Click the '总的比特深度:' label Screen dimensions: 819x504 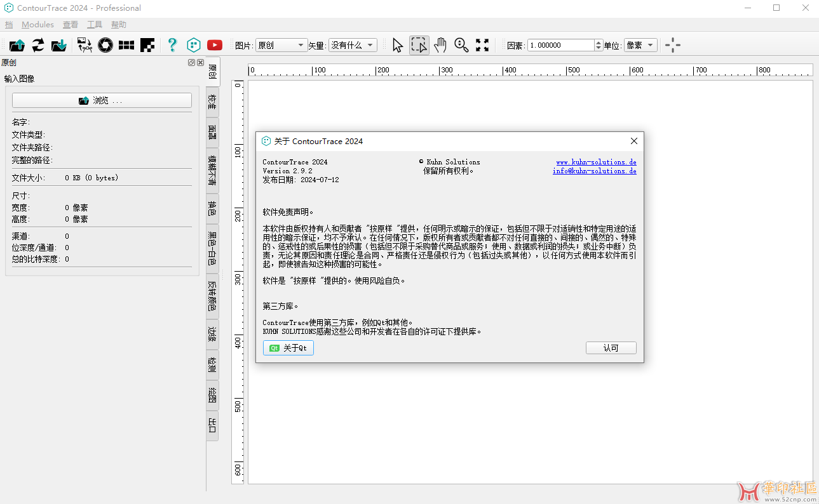click(37, 259)
